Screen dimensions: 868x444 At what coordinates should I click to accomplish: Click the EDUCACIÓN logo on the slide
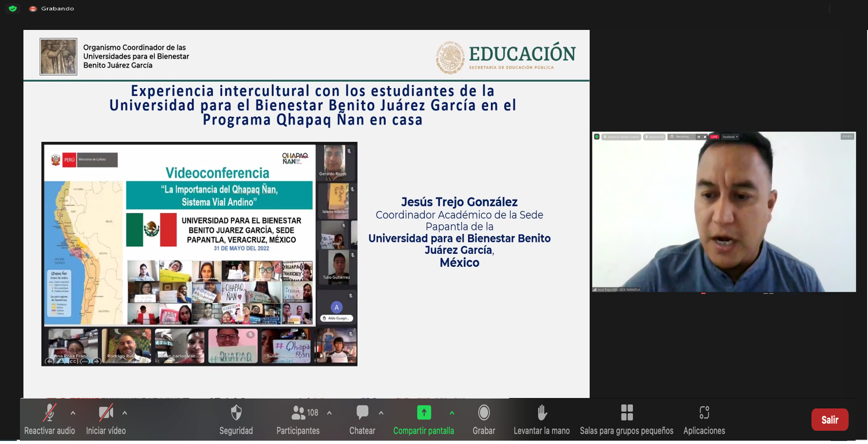[506, 57]
